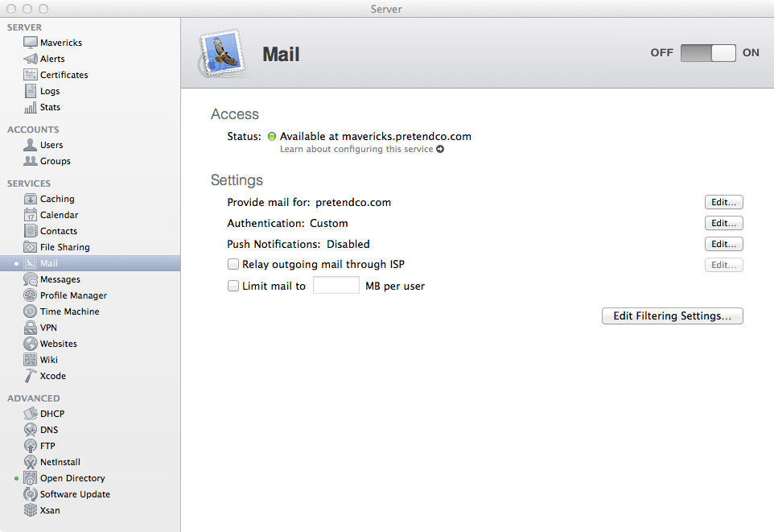Open the Contacts service icon
Viewport: 774px width, 532px height.
pyautogui.click(x=30, y=231)
